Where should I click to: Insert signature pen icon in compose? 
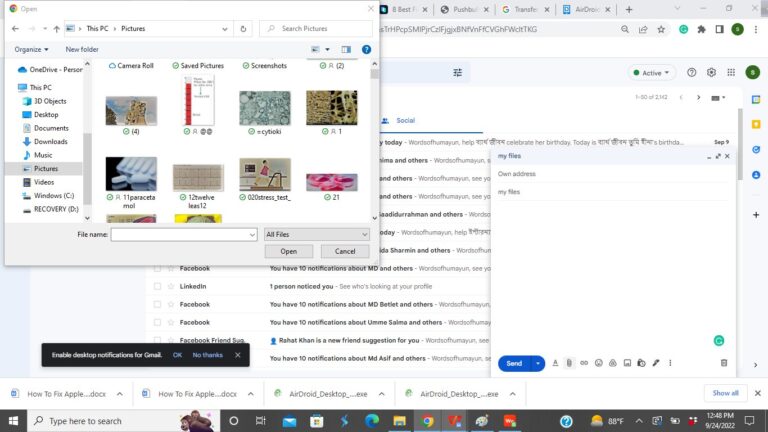[x=656, y=363]
